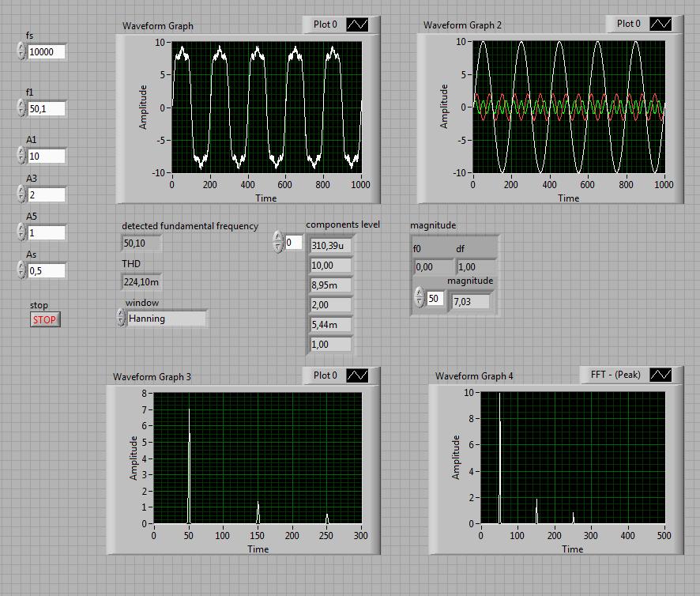Click components level array index stepper
Viewport: 700px width, 596px height.
click(278, 242)
